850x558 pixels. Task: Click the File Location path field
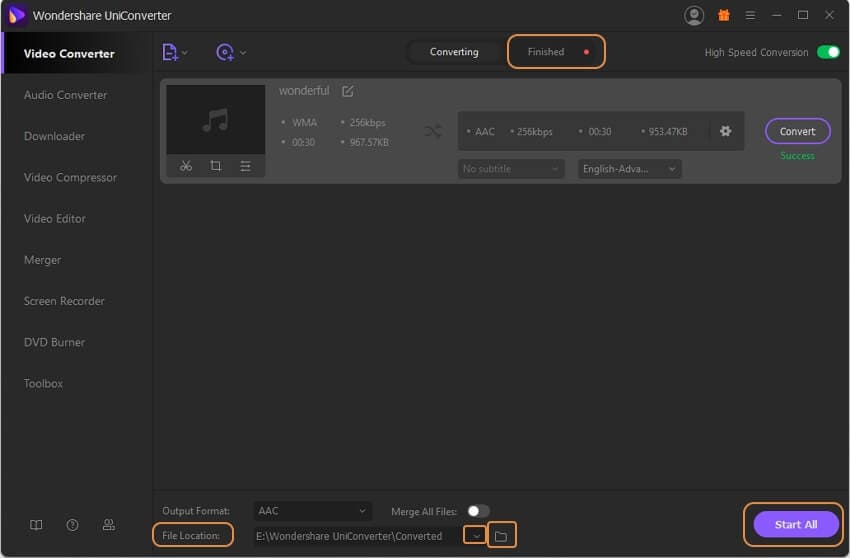point(358,536)
